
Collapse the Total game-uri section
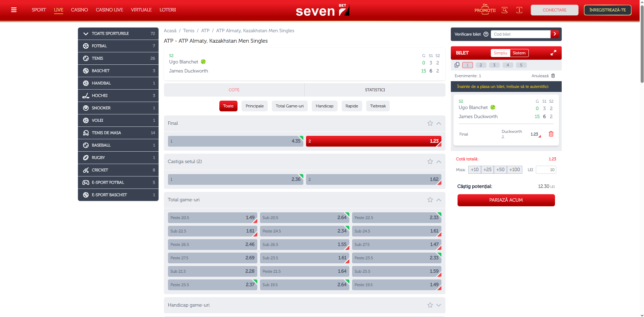tap(438, 200)
